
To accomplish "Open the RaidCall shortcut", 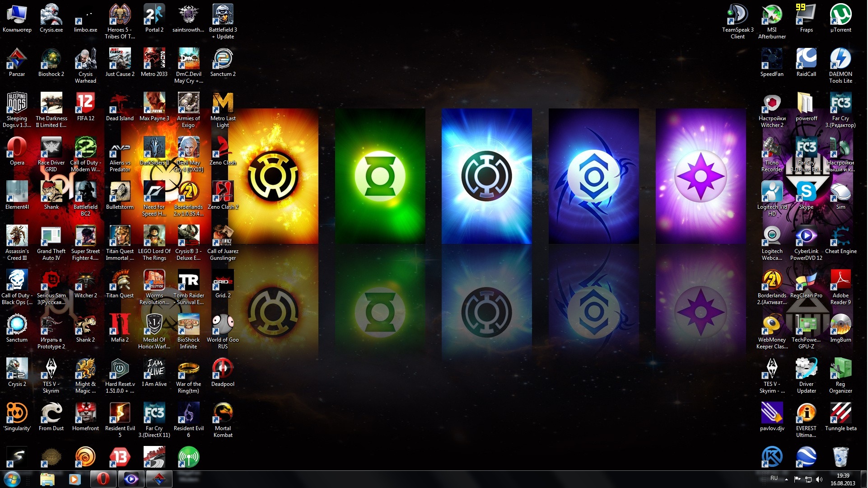I will click(806, 63).
